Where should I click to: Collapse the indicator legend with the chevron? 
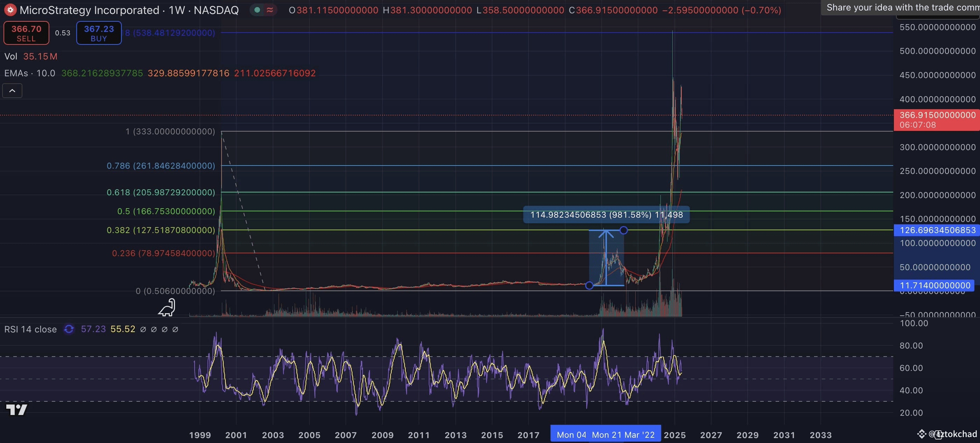[x=12, y=91]
